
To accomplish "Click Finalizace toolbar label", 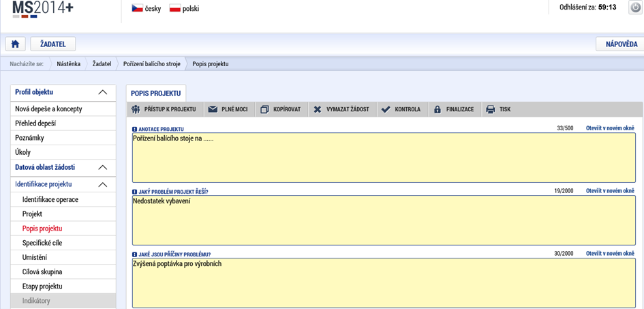I will (460, 109).
